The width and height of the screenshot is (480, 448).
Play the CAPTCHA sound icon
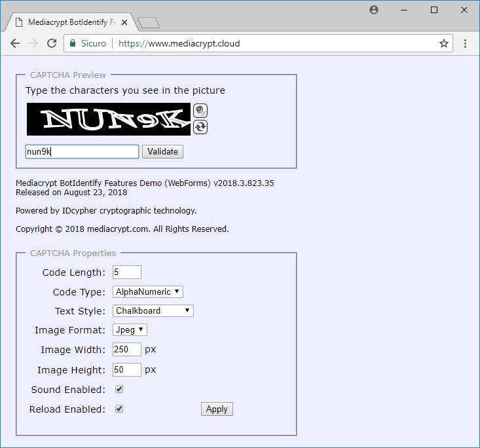(x=200, y=111)
